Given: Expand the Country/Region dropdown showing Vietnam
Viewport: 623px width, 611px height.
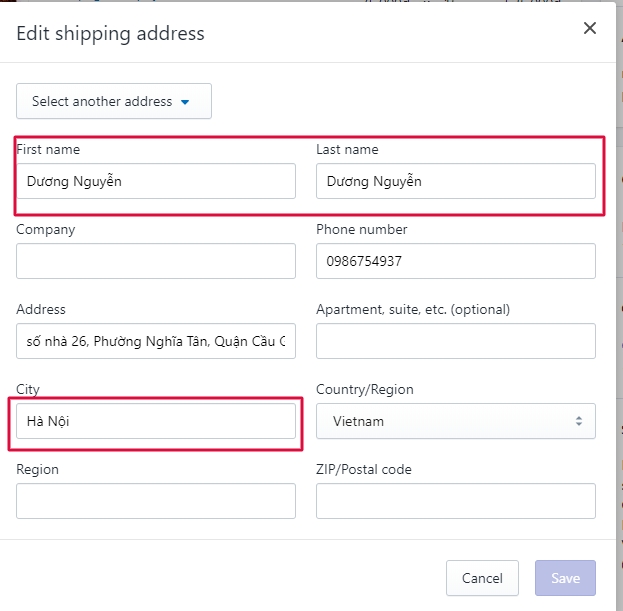Looking at the screenshot, I should pos(455,421).
